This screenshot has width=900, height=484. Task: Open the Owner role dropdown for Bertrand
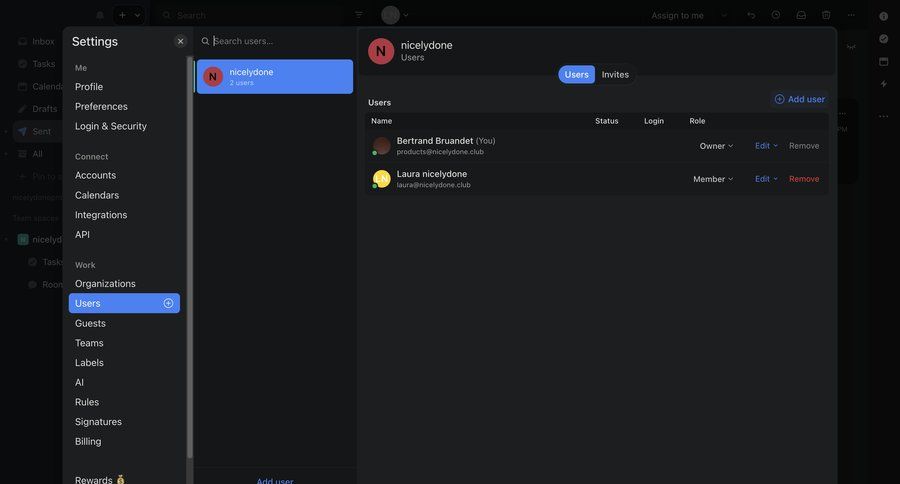(716, 146)
